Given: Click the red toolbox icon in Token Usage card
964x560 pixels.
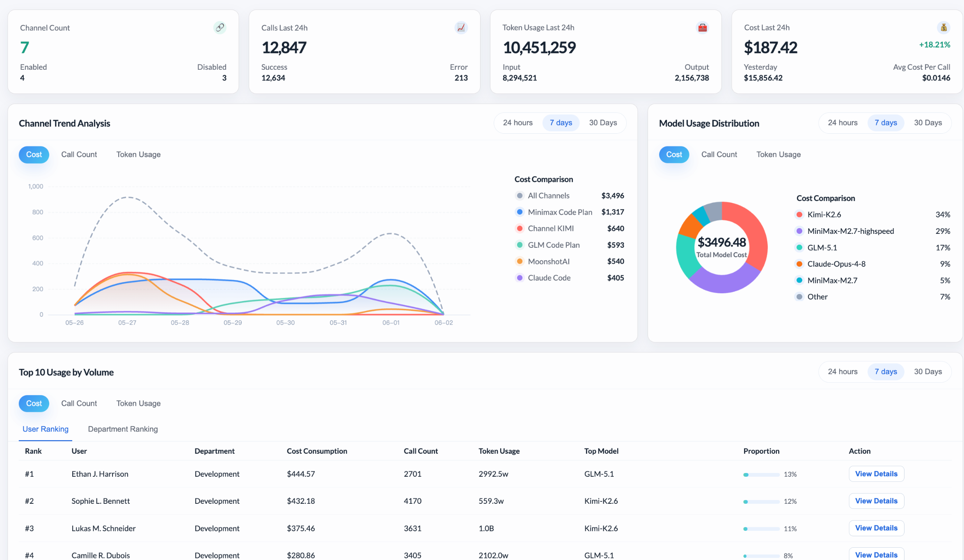Looking at the screenshot, I should (x=703, y=27).
